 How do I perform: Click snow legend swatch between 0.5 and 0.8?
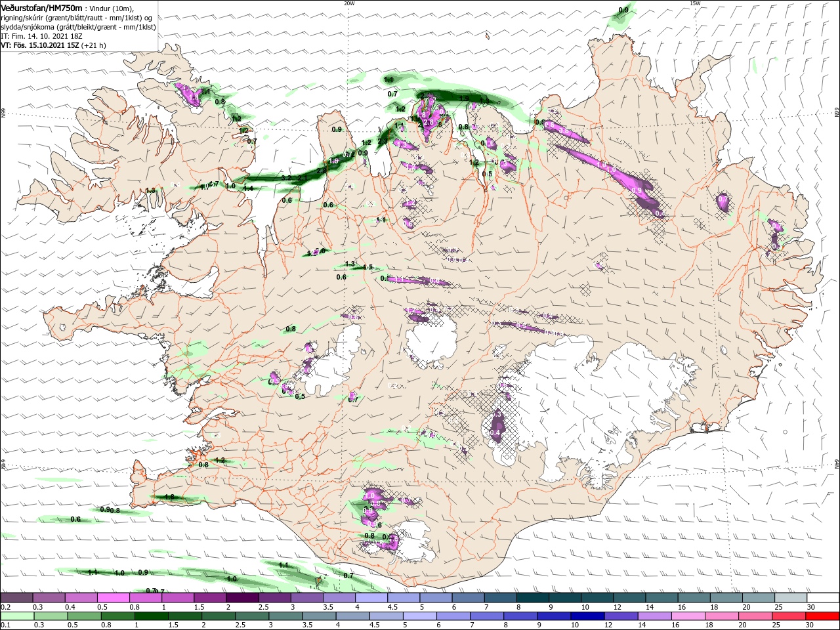click(114, 598)
